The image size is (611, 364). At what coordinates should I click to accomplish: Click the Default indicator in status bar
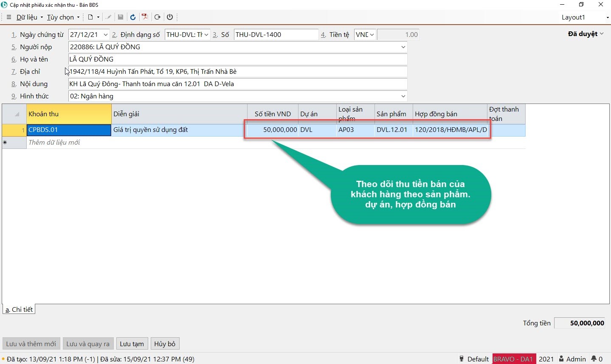474,359
